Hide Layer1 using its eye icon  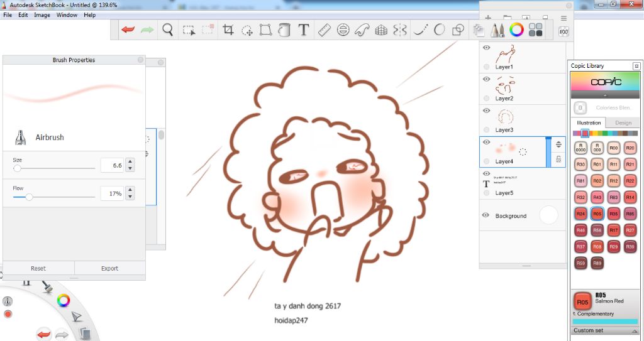pyautogui.click(x=487, y=48)
